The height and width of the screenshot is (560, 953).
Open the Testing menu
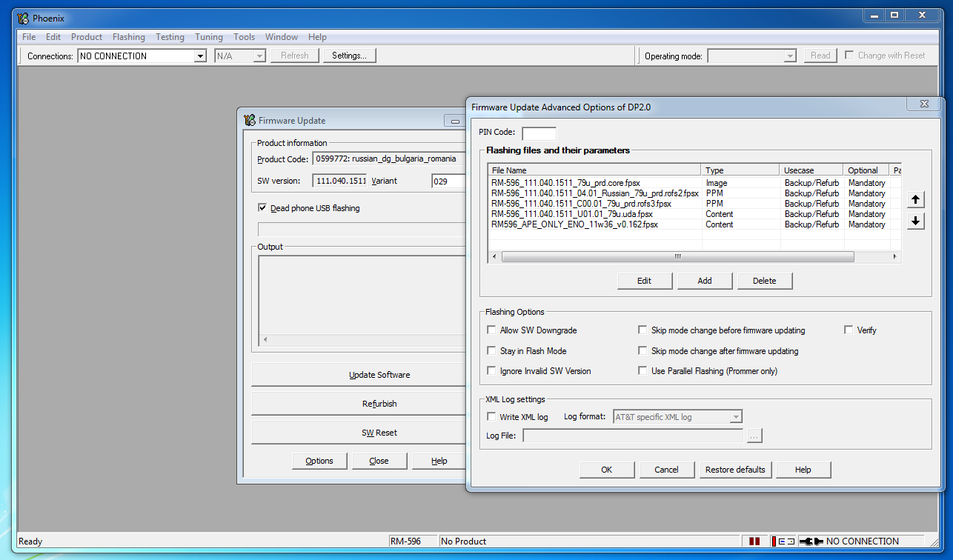tap(170, 37)
